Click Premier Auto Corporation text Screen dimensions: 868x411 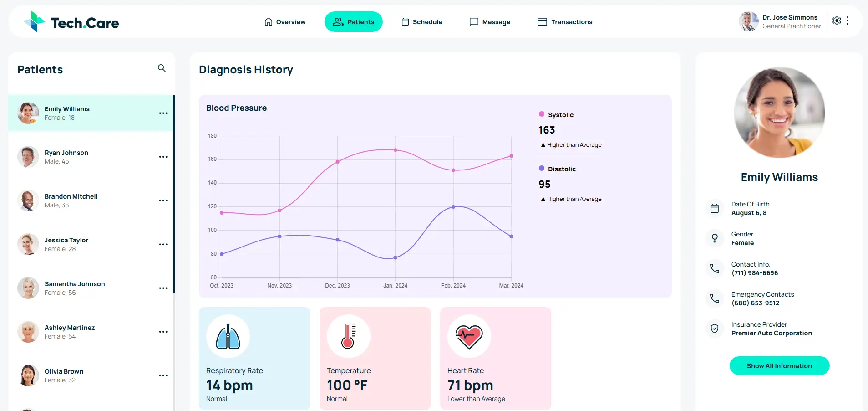[x=772, y=333]
